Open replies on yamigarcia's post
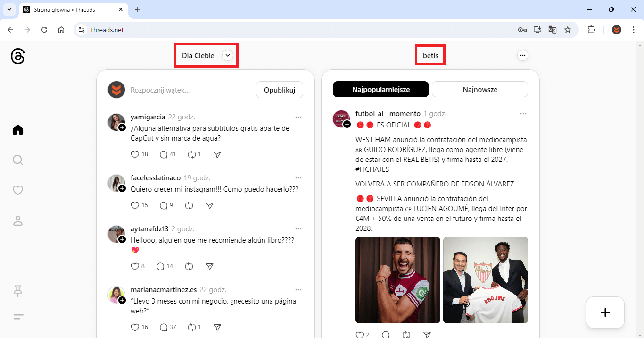Screen dimensions: 644x338 [164, 154]
